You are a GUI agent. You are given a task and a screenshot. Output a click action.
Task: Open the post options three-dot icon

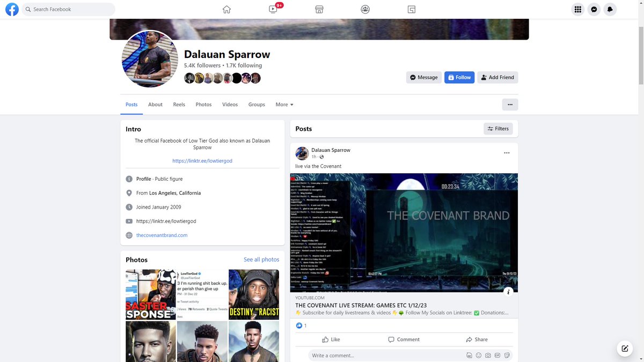507,153
